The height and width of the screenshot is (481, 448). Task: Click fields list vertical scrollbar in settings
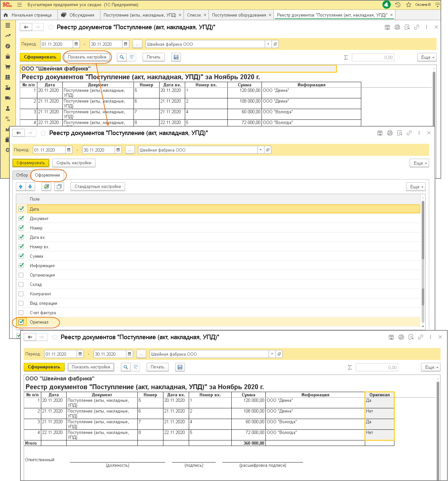(x=423, y=230)
